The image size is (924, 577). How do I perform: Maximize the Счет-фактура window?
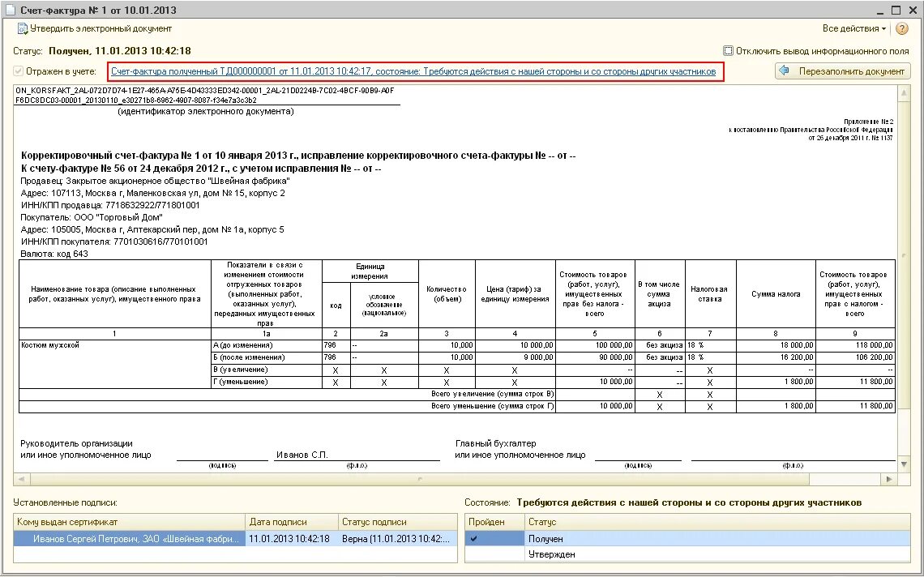click(896, 10)
